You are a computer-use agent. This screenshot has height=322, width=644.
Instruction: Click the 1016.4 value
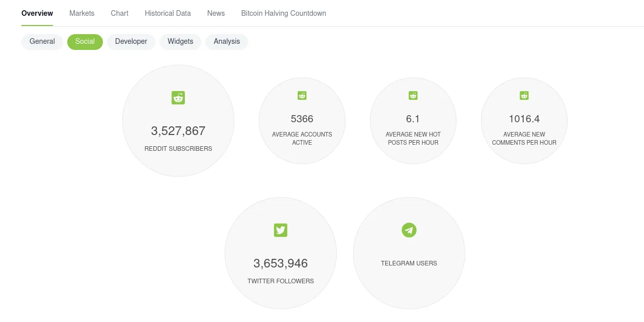(x=524, y=119)
